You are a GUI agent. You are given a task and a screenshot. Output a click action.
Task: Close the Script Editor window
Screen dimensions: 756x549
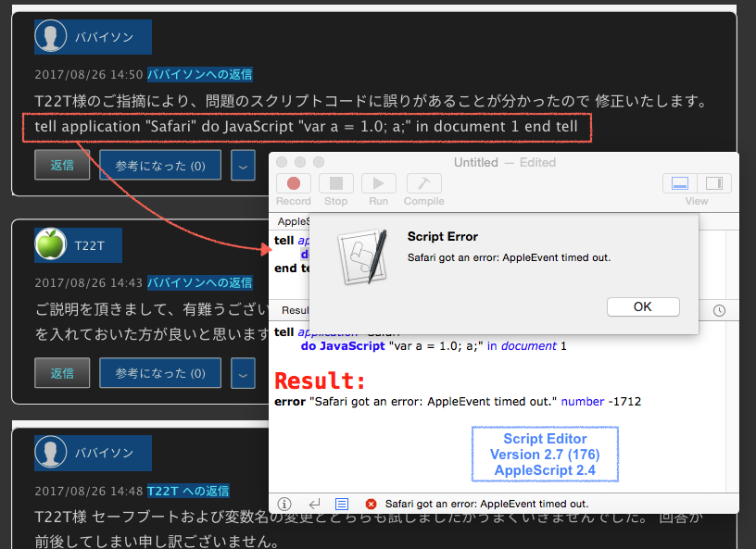(282, 162)
